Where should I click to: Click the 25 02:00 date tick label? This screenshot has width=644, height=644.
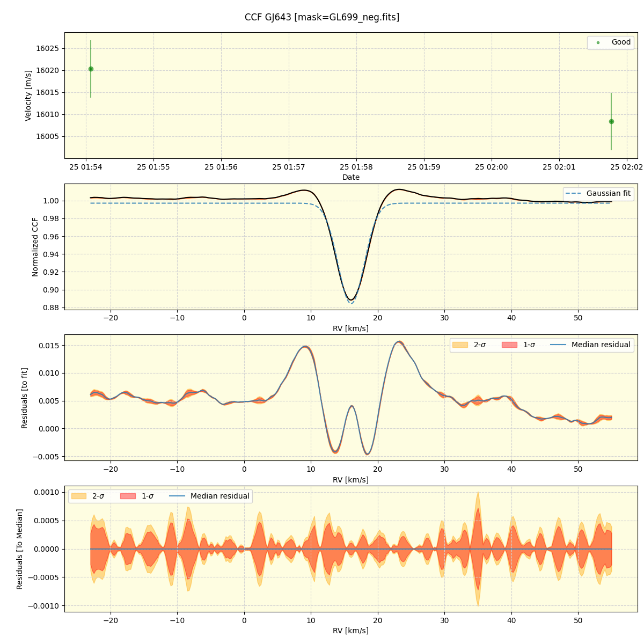point(492,167)
